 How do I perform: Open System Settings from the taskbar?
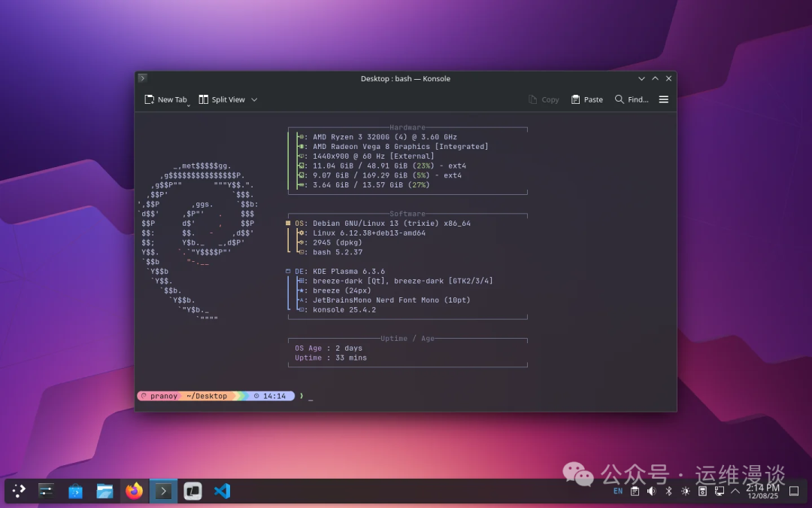[x=47, y=491]
